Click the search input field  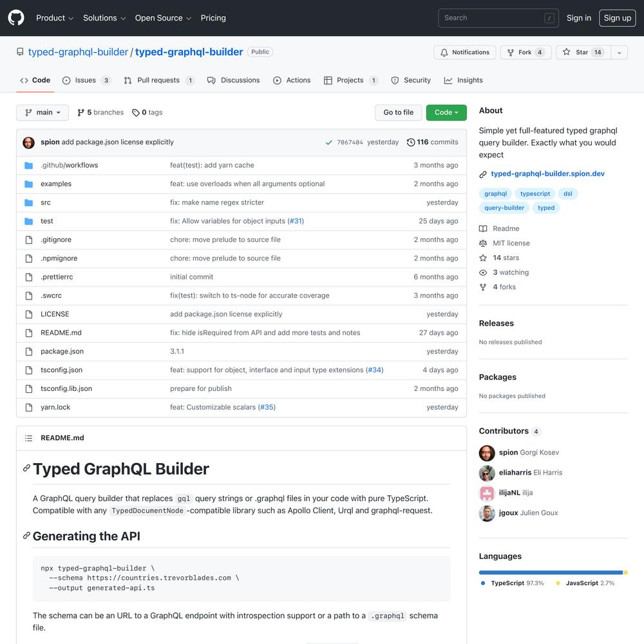(498, 18)
